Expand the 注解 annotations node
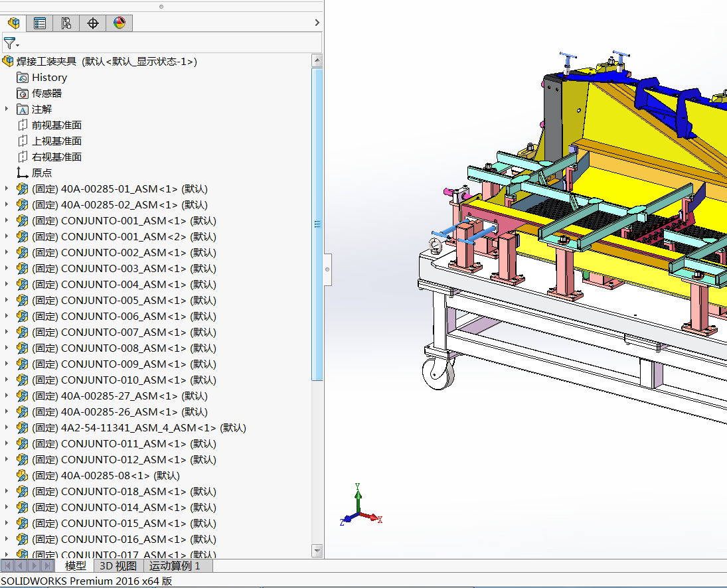 7,109
